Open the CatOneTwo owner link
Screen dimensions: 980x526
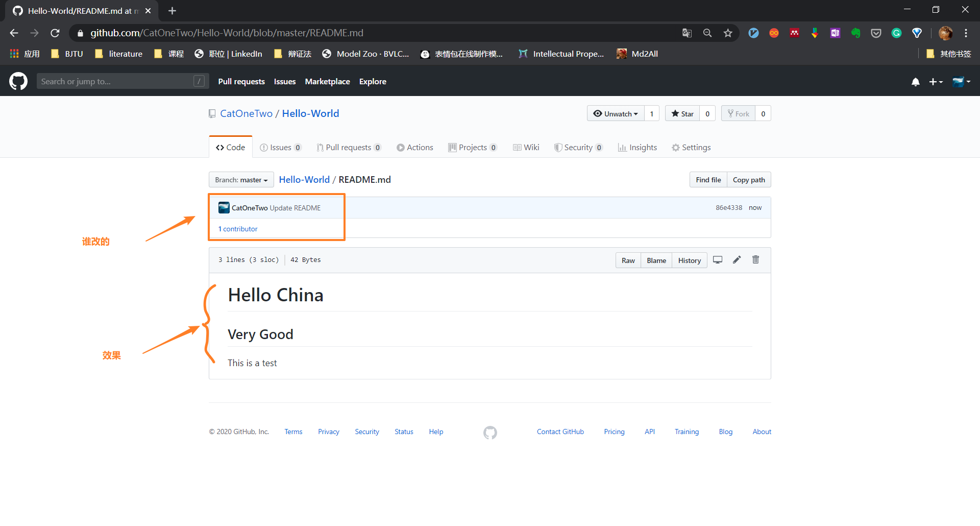[x=247, y=113]
